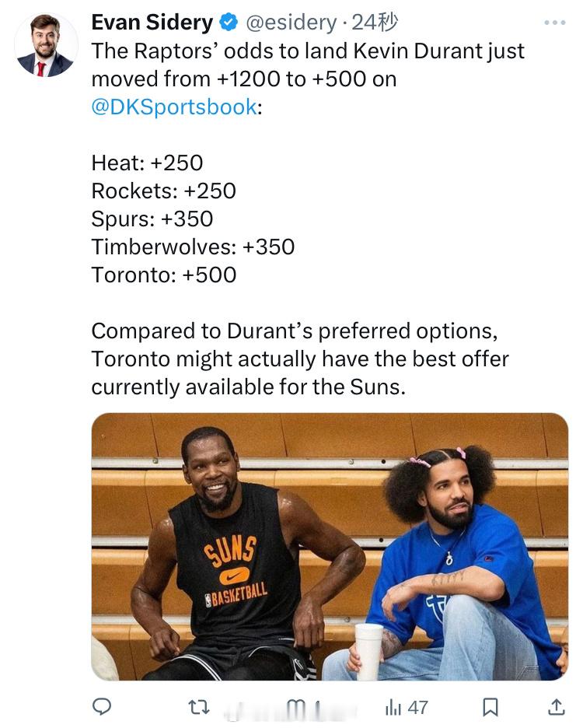Click the view count number 47

coord(417,708)
